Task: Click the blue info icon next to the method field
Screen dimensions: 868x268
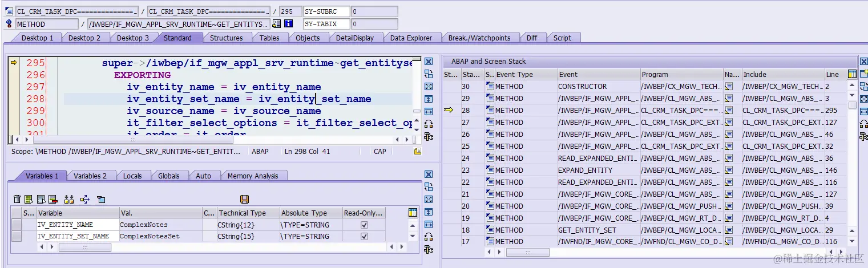Action: [288, 24]
